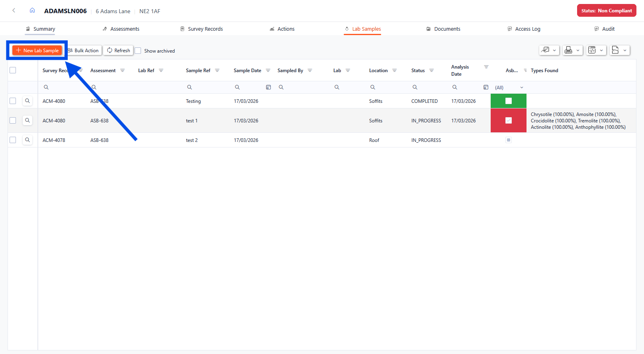View details magnifier for Testing sample row

pyautogui.click(x=27, y=101)
